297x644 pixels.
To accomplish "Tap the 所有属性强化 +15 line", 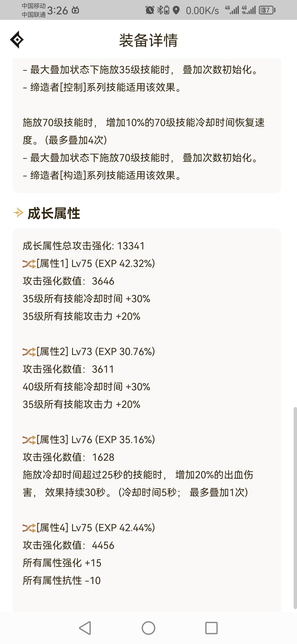I will 62,563.
